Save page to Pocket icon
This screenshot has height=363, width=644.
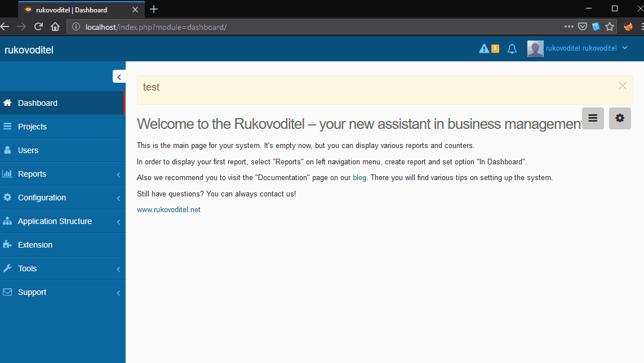(583, 26)
